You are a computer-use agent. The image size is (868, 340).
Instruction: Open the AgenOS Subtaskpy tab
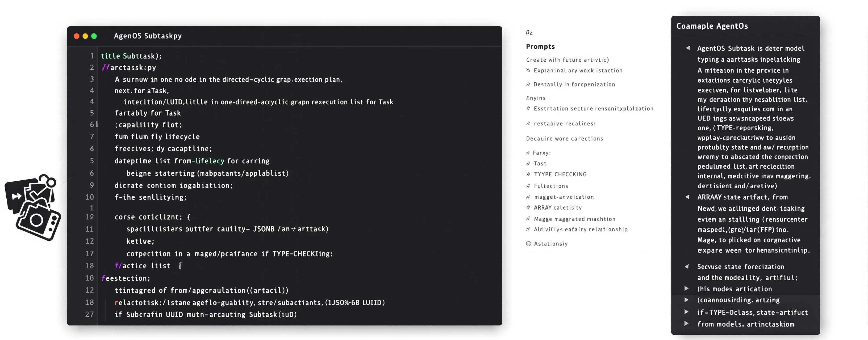pyautogui.click(x=148, y=36)
